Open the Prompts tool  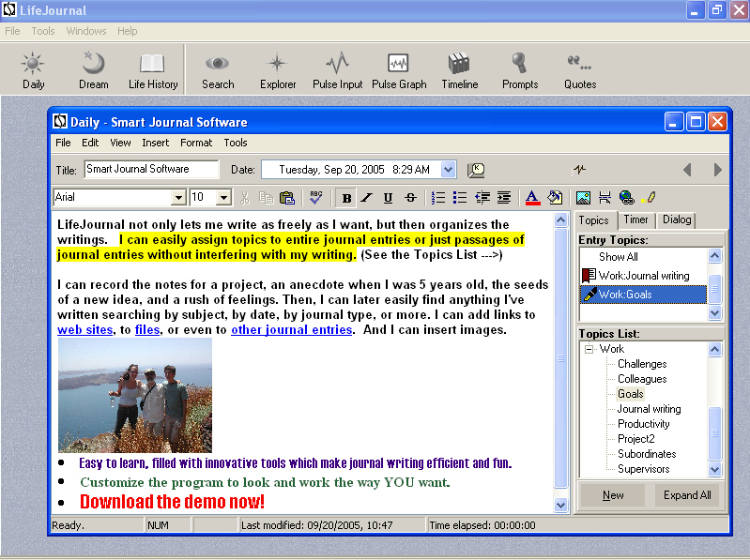(519, 71)
